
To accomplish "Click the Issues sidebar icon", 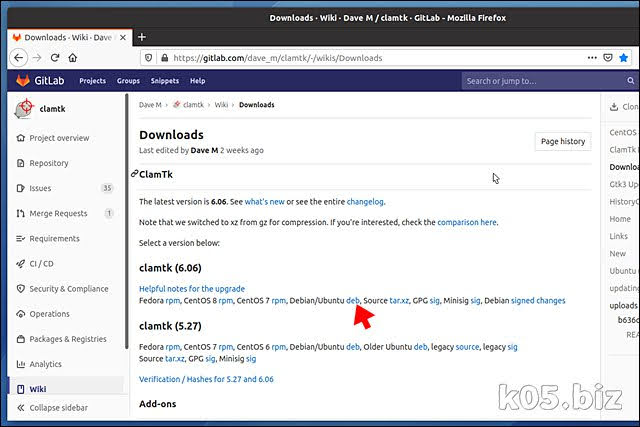I will 20,188.
